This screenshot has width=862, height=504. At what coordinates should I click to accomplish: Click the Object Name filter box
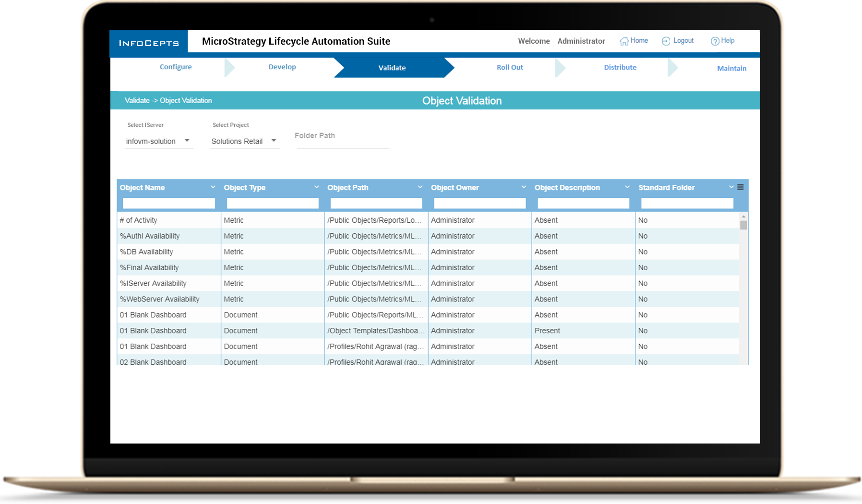tap(169, 204)
